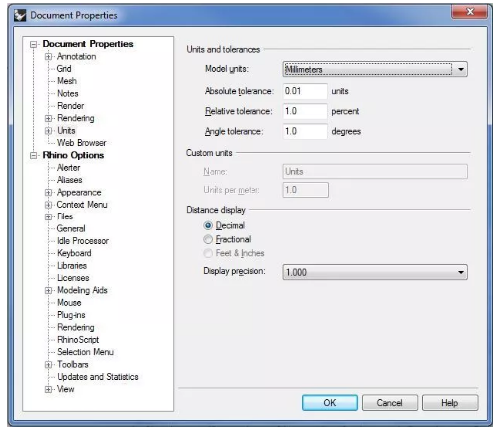Screen dimensions: 504x432
Task: Select the Annotation tree item label
Action: click(76, 57)
